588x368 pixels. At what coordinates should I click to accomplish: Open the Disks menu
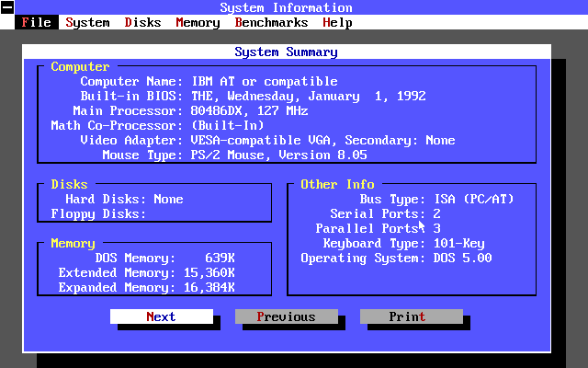tap(143, 22)
